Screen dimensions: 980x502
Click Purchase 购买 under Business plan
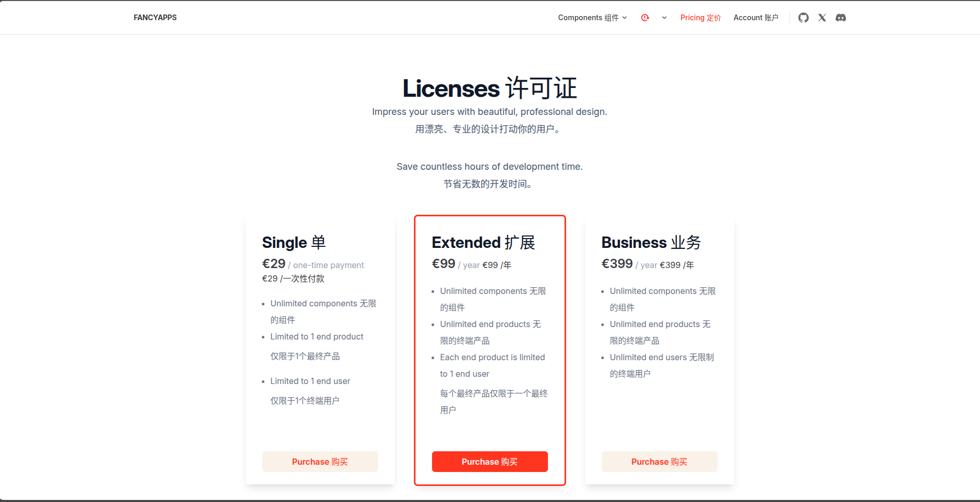(659, 461)
